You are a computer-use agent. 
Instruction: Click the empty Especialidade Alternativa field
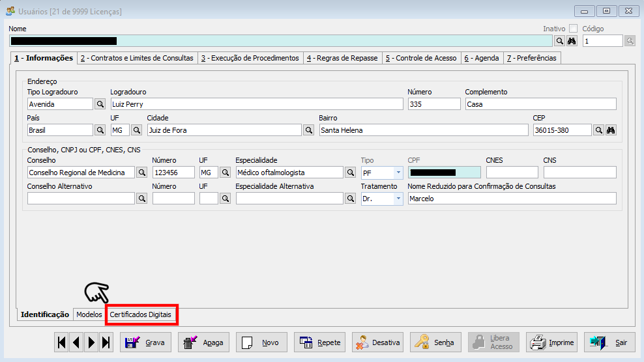coord(289,199)
